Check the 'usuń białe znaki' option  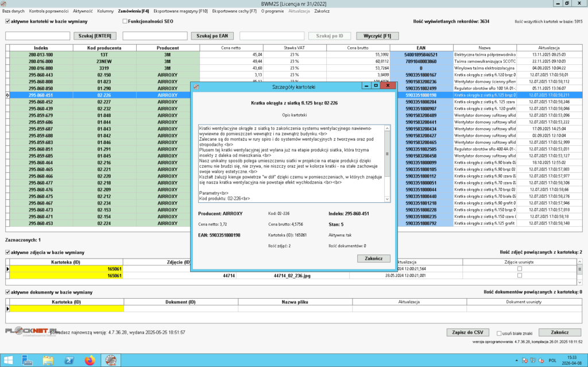498,333
